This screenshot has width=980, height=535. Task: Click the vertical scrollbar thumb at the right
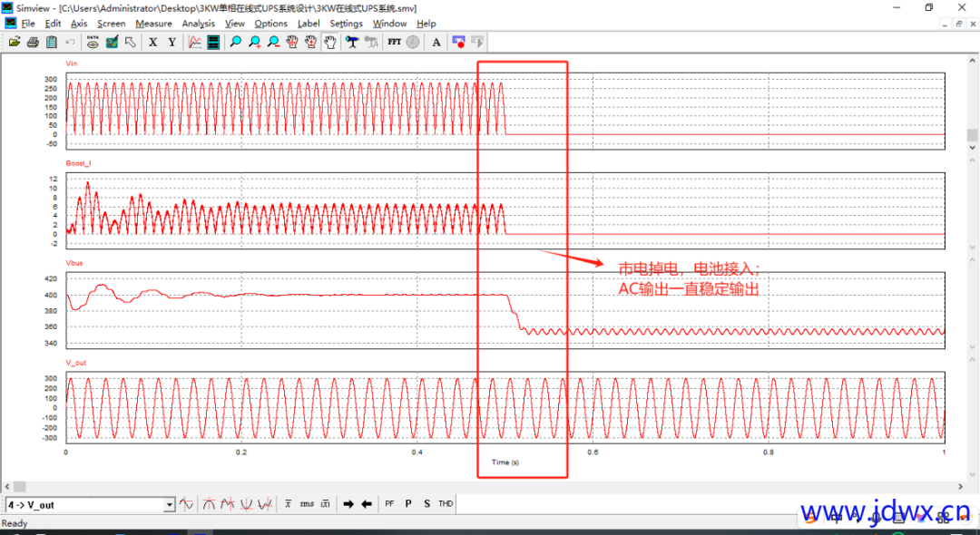(972, 135)
